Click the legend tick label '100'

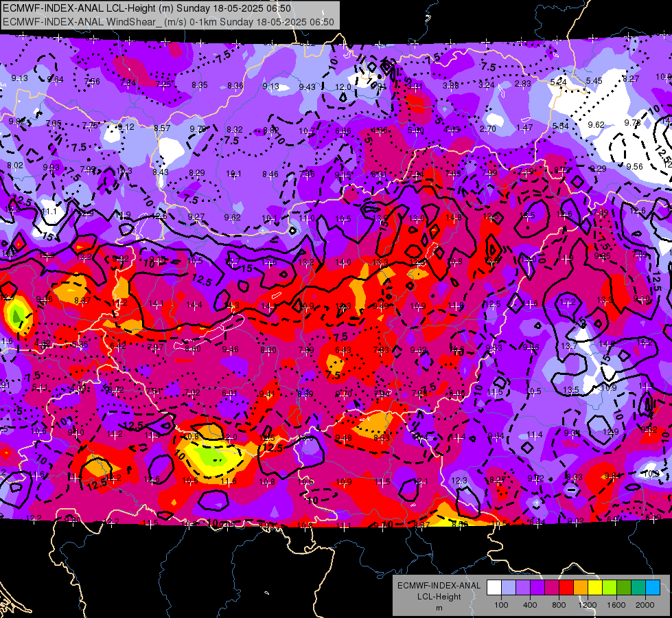[x=501, y=605]
